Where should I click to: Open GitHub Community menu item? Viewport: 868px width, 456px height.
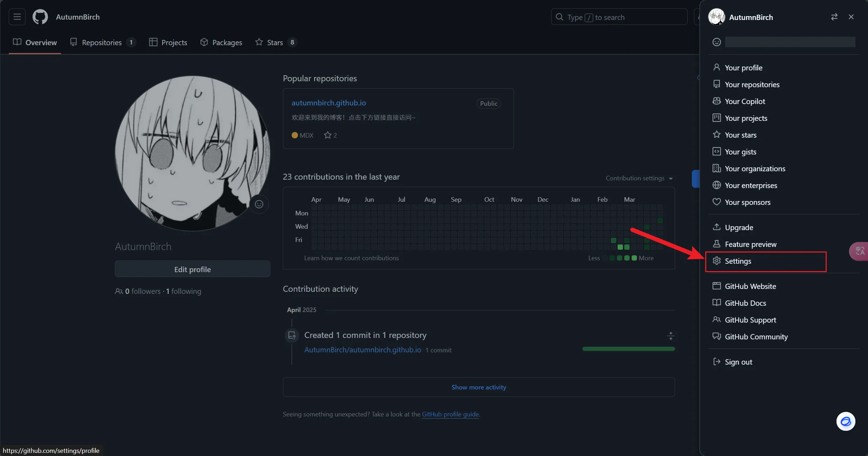(x=784, y=337)
